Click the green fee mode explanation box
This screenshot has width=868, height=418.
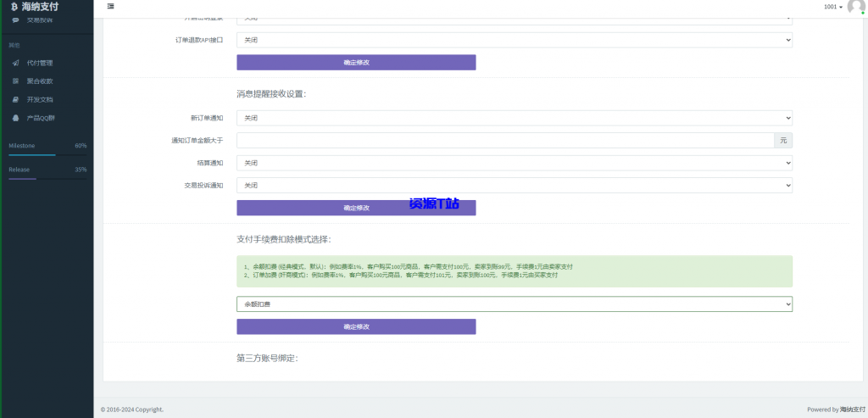pos(515,270)
